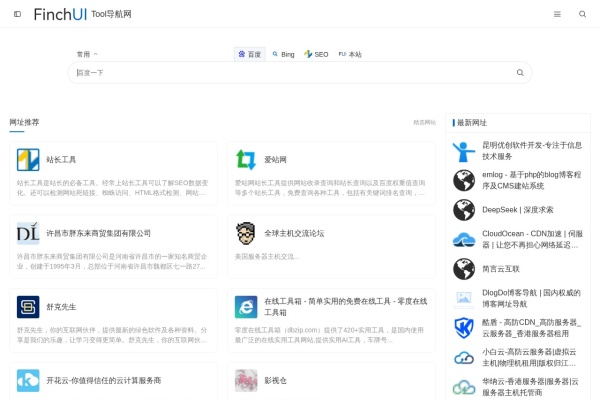Click 美国服务器主机交流 description text

tap(267, 256)
